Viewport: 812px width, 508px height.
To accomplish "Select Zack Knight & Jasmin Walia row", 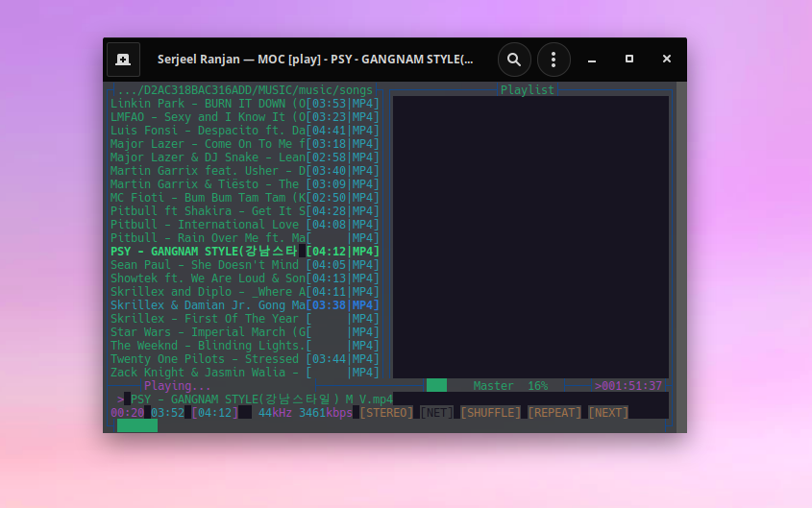I will 244,373.
